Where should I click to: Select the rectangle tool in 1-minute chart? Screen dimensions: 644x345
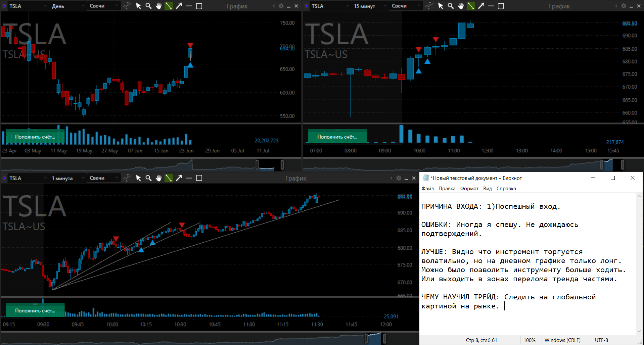pos(199,178)
